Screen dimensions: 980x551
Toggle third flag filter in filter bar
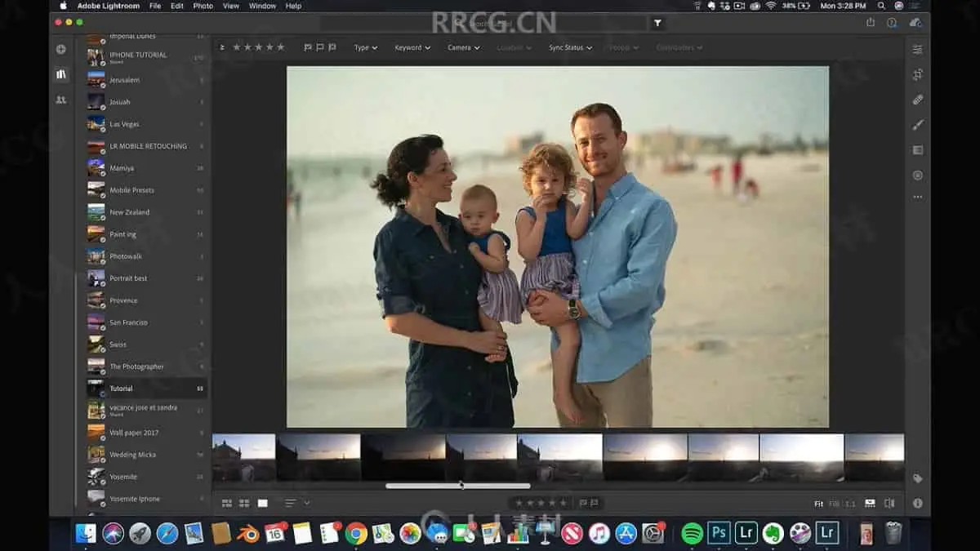click(332, 47)
